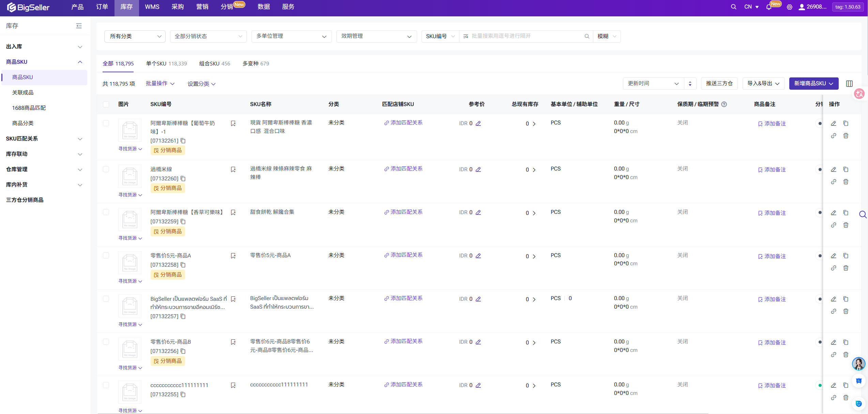The height and width of the screenshot is (414, 868).
Task: Click the 推送三方仓 button
Action: tap(719, 84)
